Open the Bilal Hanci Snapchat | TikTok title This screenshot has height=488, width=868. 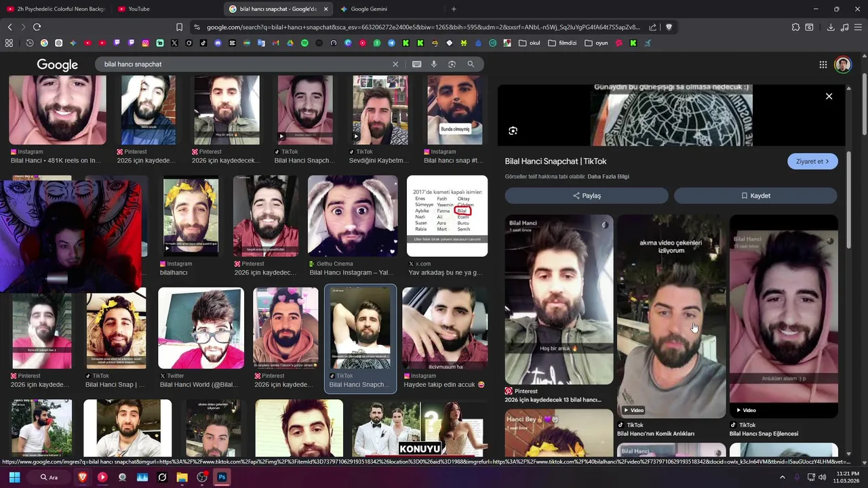555,161
